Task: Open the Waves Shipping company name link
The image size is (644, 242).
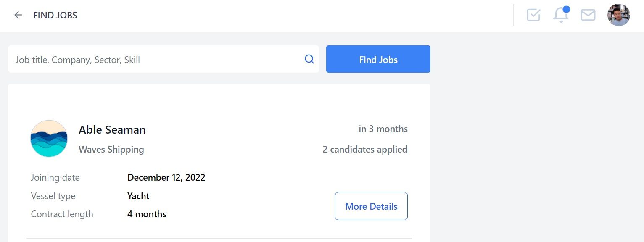Action: [111, 149]
